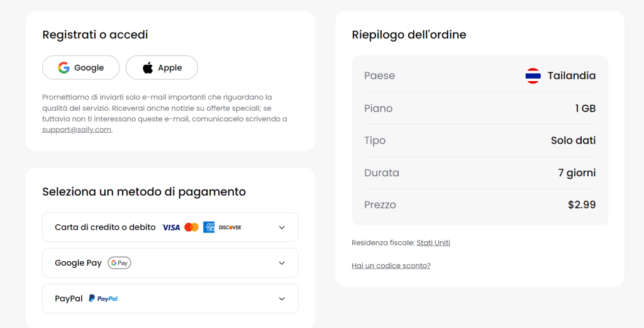Image resolution: width=644 pixels, height=328 pixels.
Task: Click 'Hai un codice sconto?' link
Action: pyautogui.click(x=391, y=266)
